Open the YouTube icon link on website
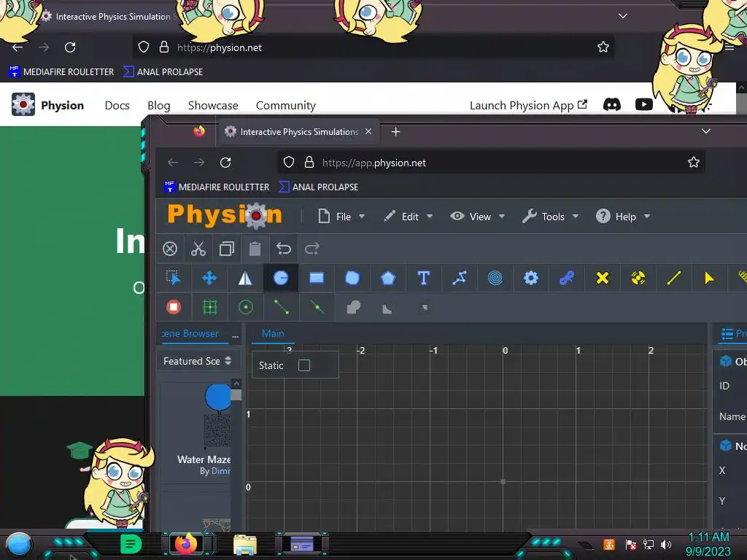Screen dimensions: 747x560 [643, 104]
